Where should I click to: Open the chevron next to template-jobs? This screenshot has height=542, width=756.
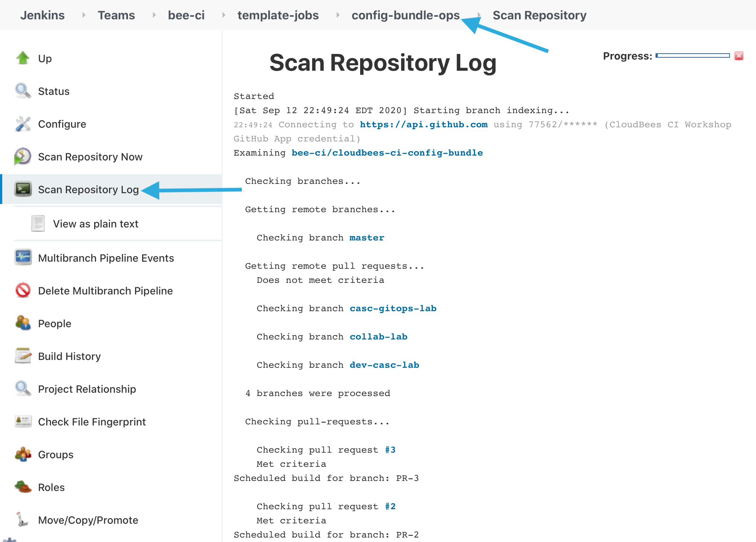coord(337,15)
